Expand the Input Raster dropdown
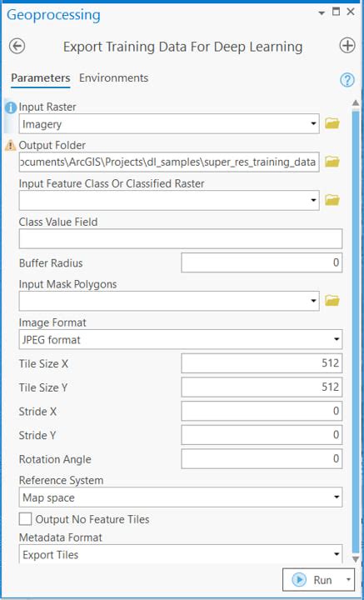 click(313, 124)
